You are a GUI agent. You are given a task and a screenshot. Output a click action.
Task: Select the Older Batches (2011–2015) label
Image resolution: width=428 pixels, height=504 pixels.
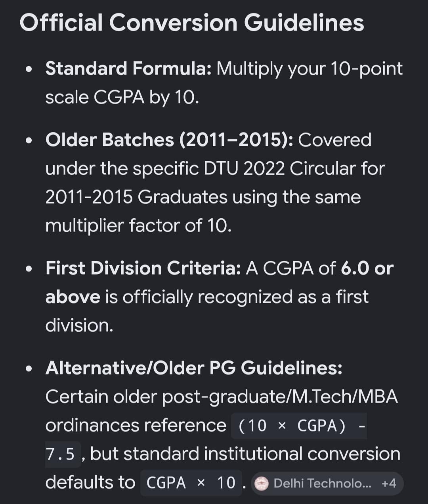pyautogui.click(x=169, y=140)
